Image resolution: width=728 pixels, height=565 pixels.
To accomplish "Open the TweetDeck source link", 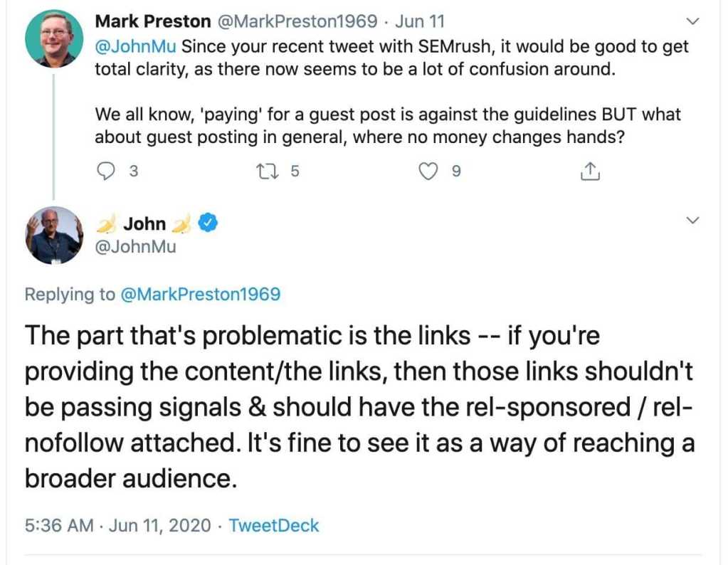I will pyautogui.click(x=273, y=525).
